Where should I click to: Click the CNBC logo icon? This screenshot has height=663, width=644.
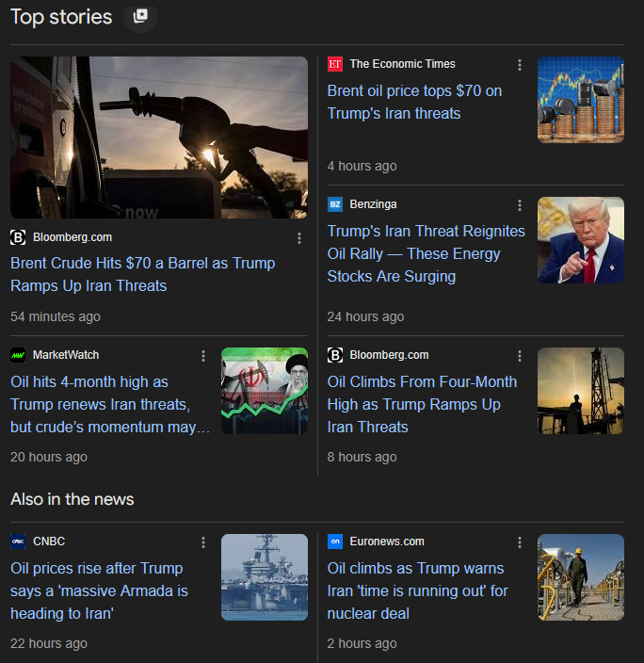tap(18, 542)
